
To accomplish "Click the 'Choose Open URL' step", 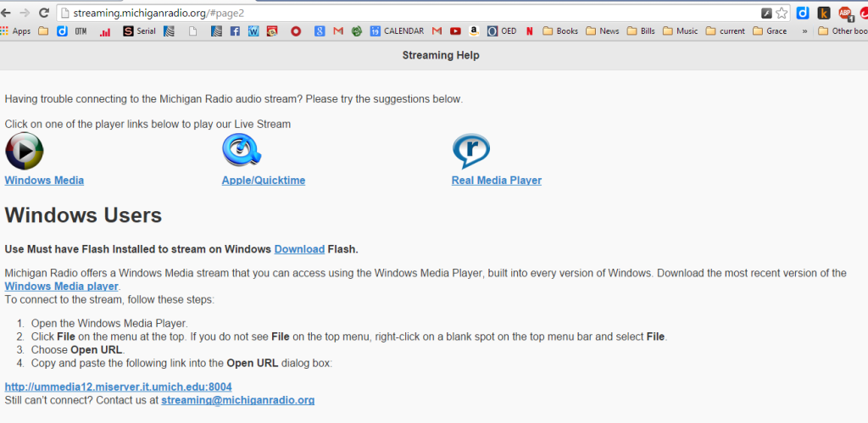I will coord(78,350).
